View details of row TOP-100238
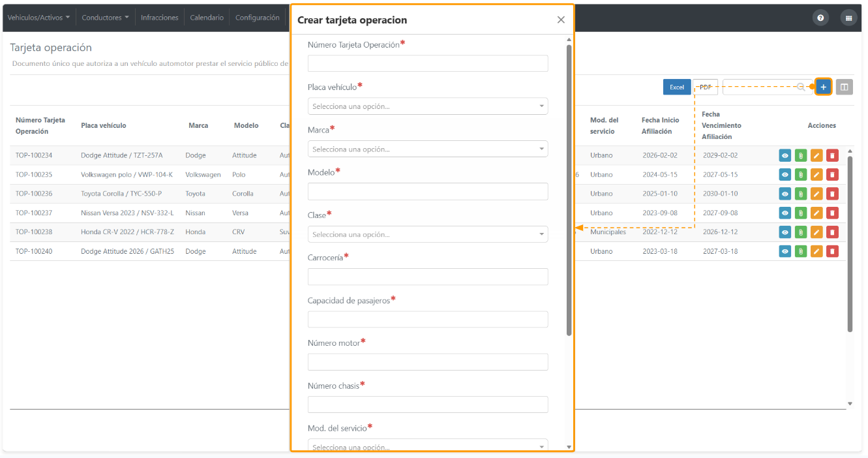The height and width of the screenshot is (458, 868). pyautogui.click(x=785, y=232)
